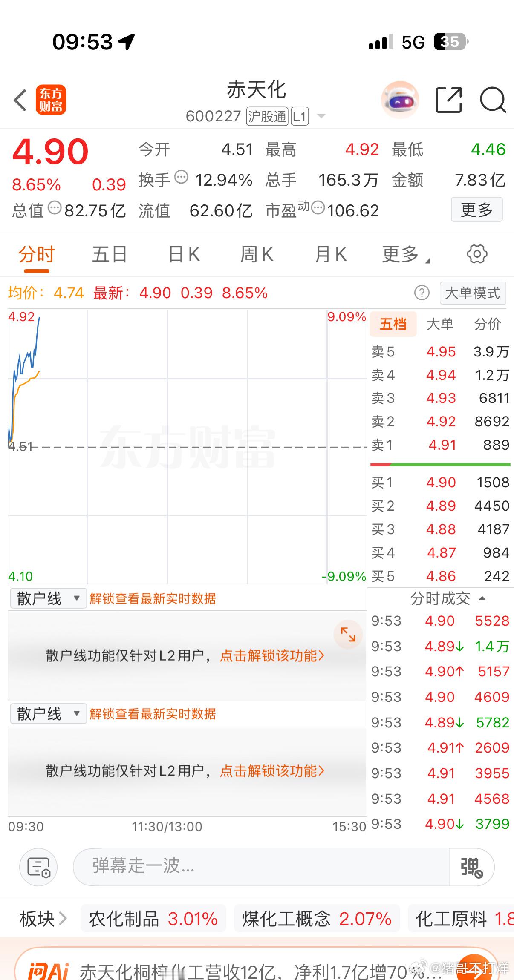The image size is (514, 980).
Task: Switch to the 大单 tab
Action: (440, 324)
